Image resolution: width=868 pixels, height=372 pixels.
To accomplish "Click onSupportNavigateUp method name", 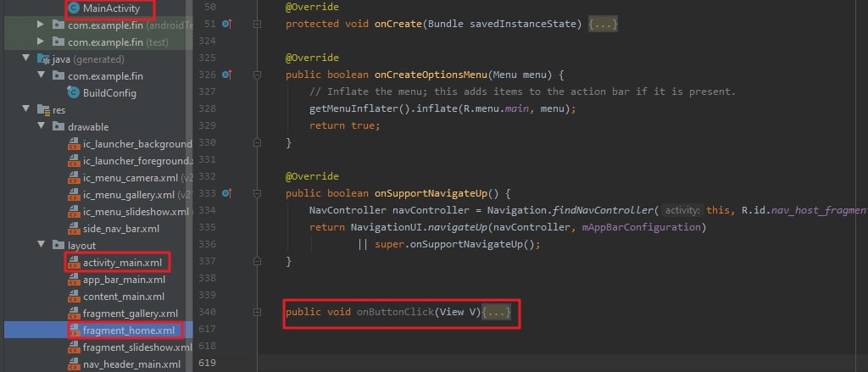I will pyautogui.click(x=431, y=193).
